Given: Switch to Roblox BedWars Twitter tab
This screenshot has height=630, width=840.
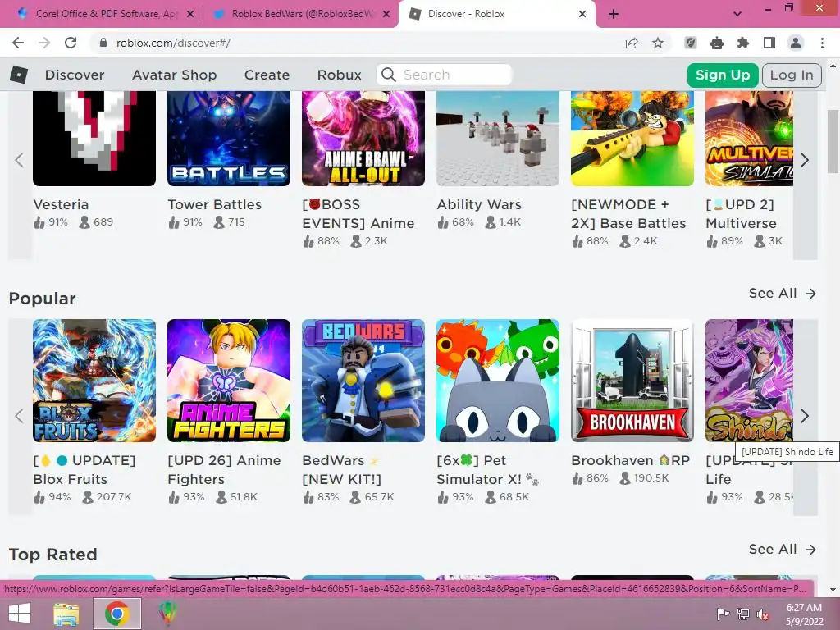Looking at the screenshot, I should [x=300, y=14].
